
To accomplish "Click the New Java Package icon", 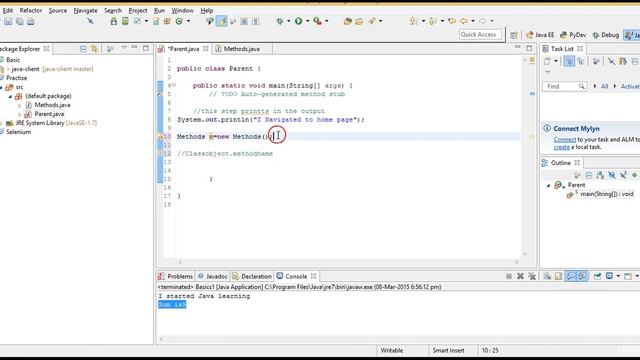I will 167,21.
